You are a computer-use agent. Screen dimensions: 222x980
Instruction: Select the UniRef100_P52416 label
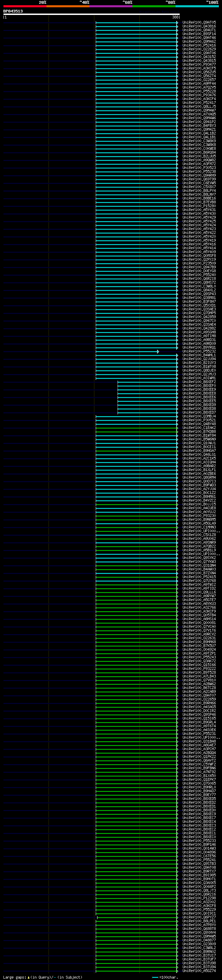coord(199,45)
